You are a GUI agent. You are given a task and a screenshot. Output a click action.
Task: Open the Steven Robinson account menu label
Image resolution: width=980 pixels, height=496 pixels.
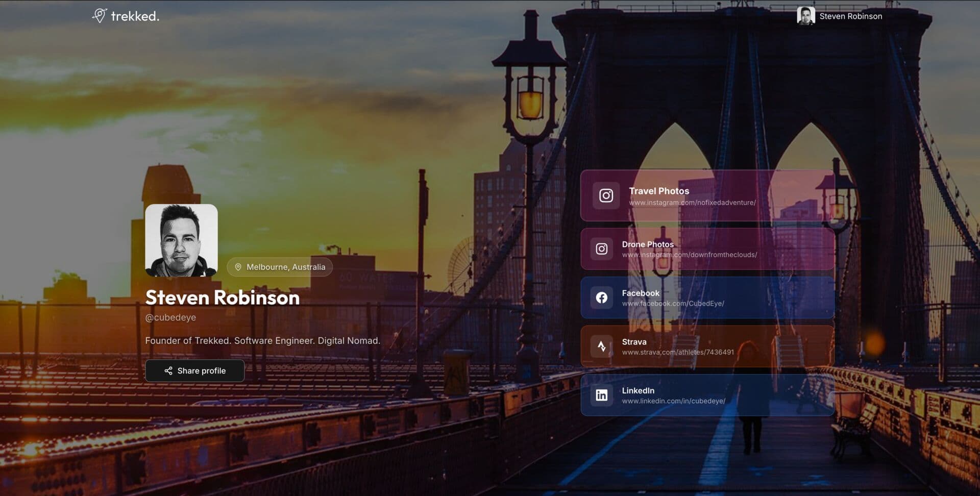pyautogui.click(x=850, y=16)
